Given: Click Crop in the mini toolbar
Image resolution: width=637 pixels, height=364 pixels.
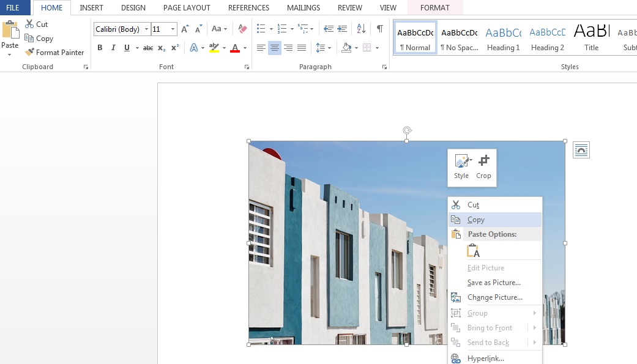Looking at the screenshot, I should tap(483, 167).
